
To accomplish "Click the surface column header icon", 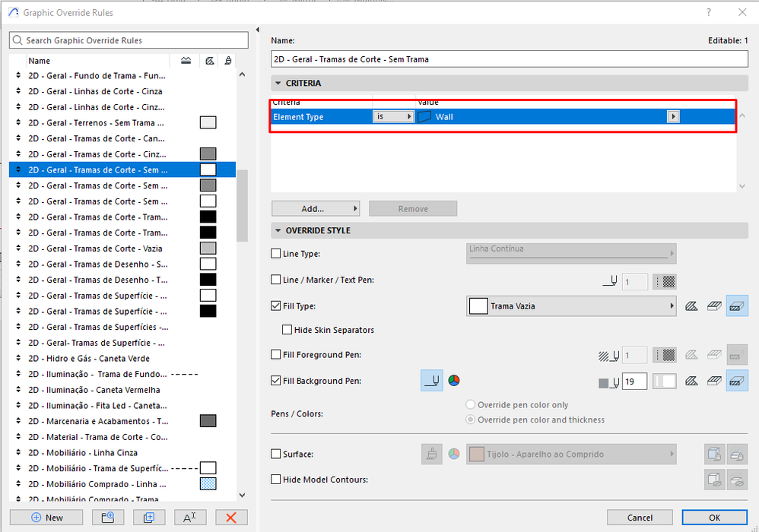I will tap(227, 61).
